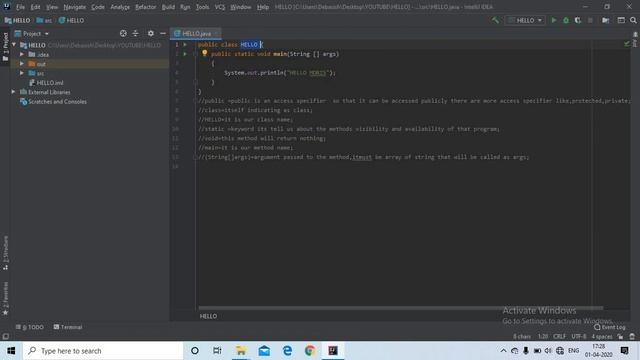Open the Edit menu

click(x=36, y=7)
